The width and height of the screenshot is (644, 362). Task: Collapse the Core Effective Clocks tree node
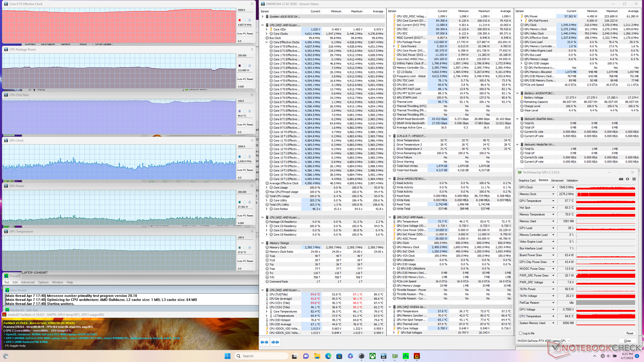[x=267, y=42]
